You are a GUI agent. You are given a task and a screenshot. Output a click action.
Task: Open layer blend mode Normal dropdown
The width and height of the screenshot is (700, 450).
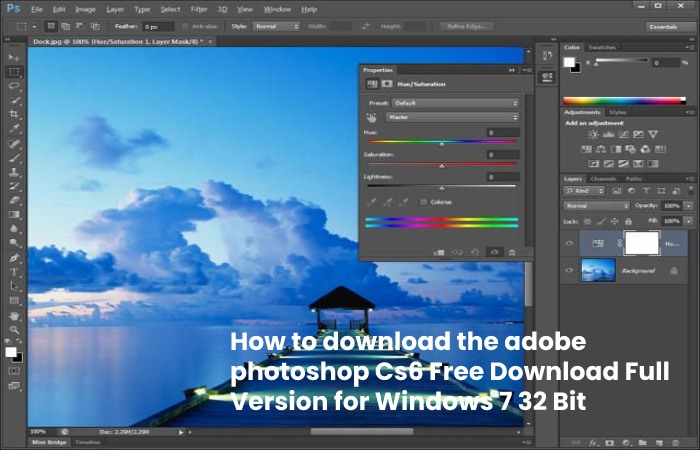(x=596, y=206)
